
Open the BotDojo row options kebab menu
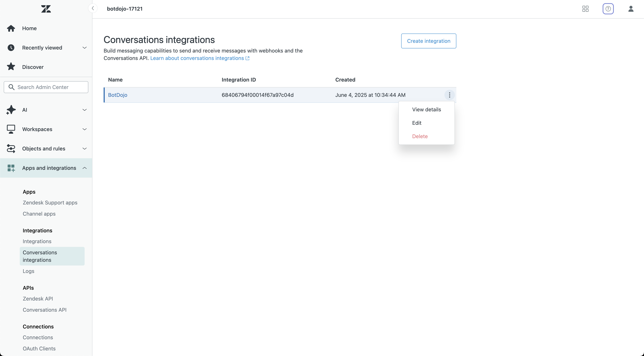point(449,95)
